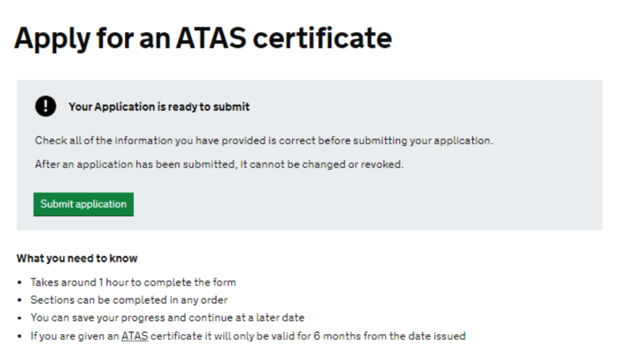Click the Submit application button
This screenshot has height=364, width=618.
click(x=83, y=204)
